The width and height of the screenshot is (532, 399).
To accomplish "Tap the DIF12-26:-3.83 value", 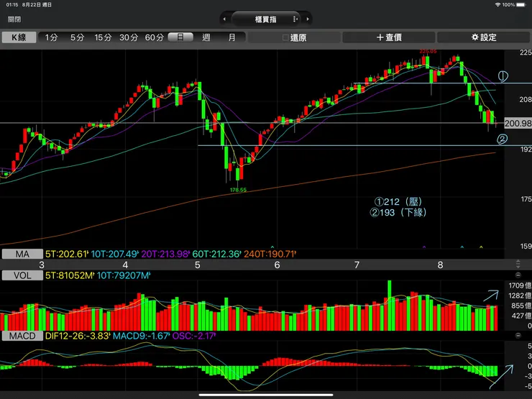I will tap(78, 336).
